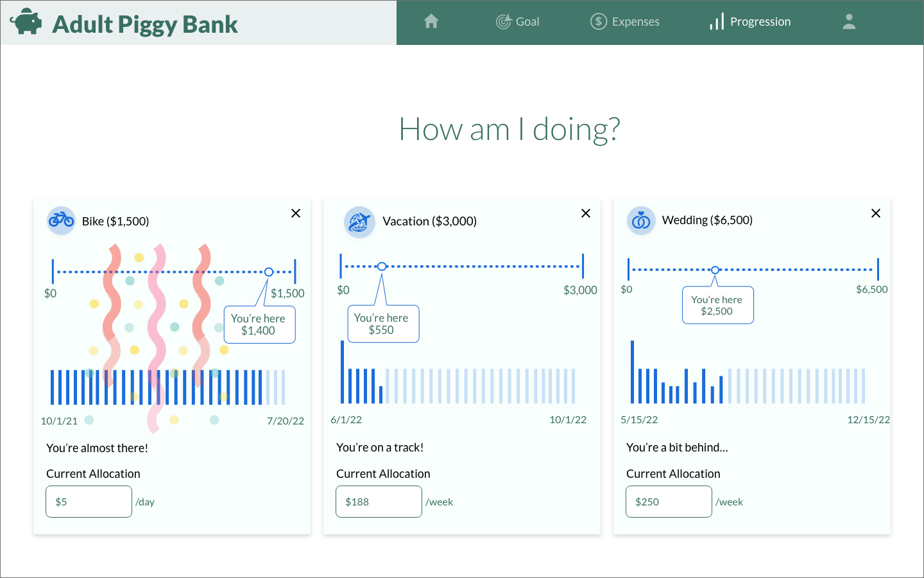Viewport: 924px width, 578px height.
Task: Click the Bike start date 10/1/21
Action: pyautogui.click(x=59, y=421)
